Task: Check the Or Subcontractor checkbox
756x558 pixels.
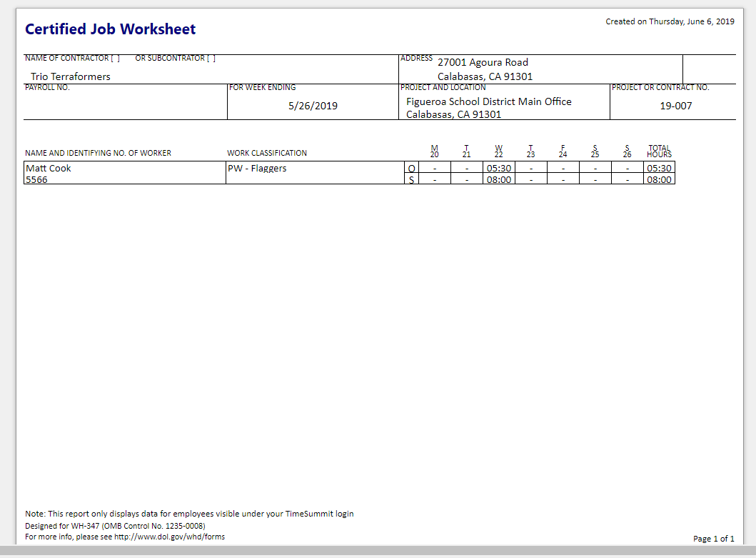Action: 211,59
